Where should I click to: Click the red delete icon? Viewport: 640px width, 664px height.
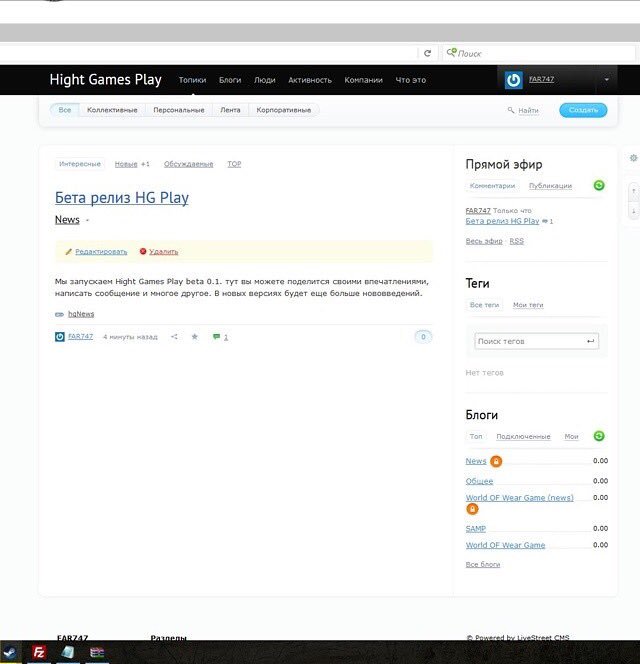143,252
